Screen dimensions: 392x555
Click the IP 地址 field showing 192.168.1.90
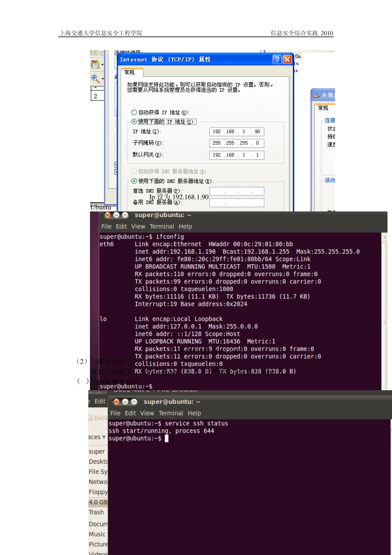pyautogui.click(x=237, y=132)
